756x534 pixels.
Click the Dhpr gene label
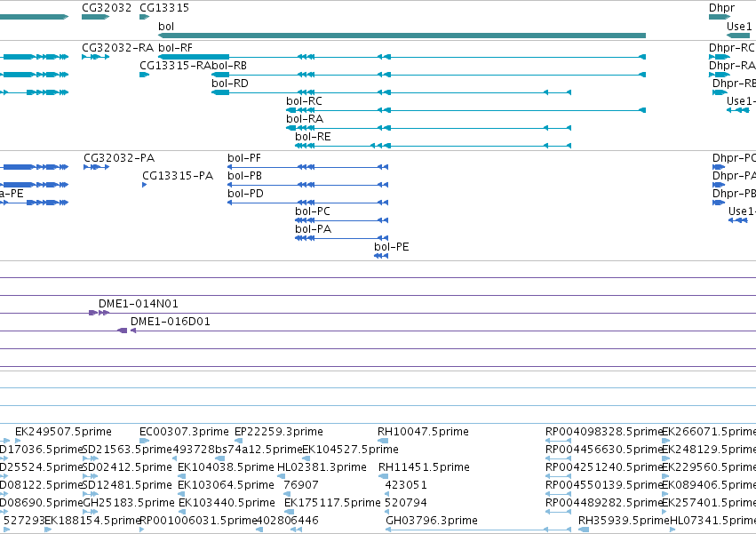(721, 8)
